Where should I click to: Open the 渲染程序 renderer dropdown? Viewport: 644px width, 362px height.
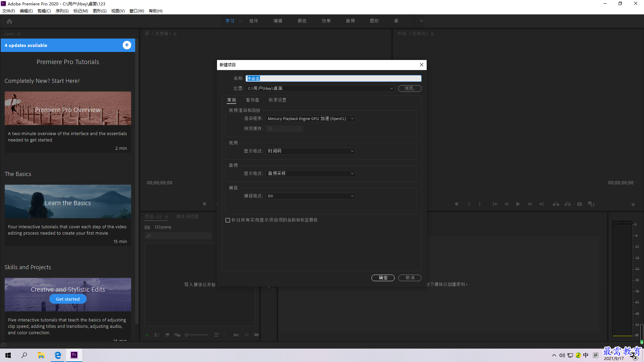click(x=310, y=119)
